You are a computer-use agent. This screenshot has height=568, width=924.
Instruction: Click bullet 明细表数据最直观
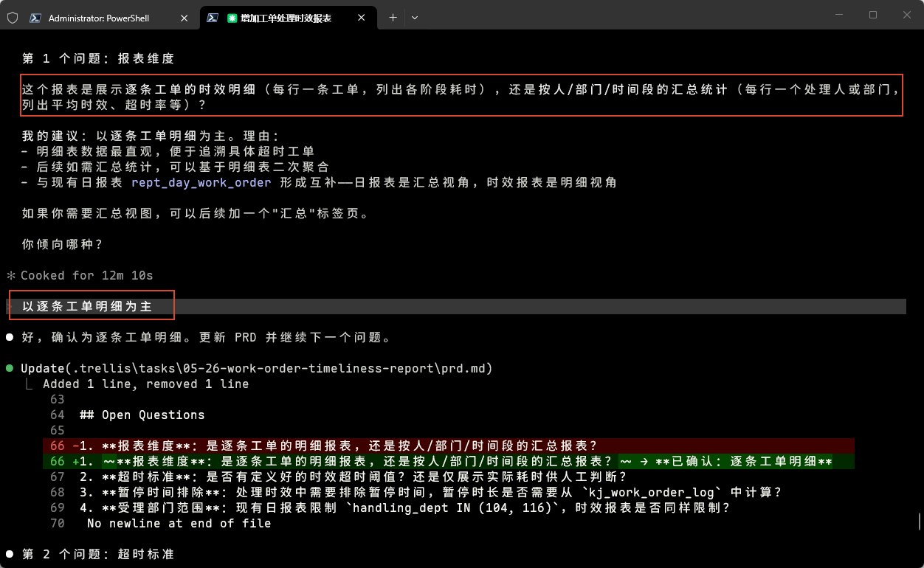point(168,151)
